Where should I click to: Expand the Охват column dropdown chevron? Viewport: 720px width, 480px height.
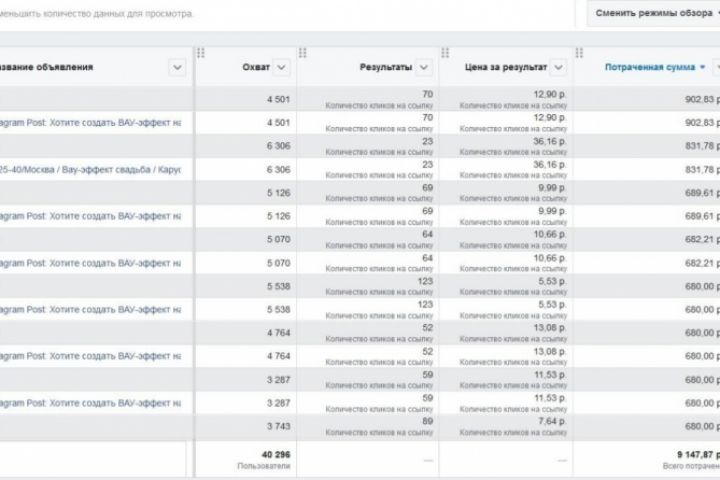coord(281,67)
